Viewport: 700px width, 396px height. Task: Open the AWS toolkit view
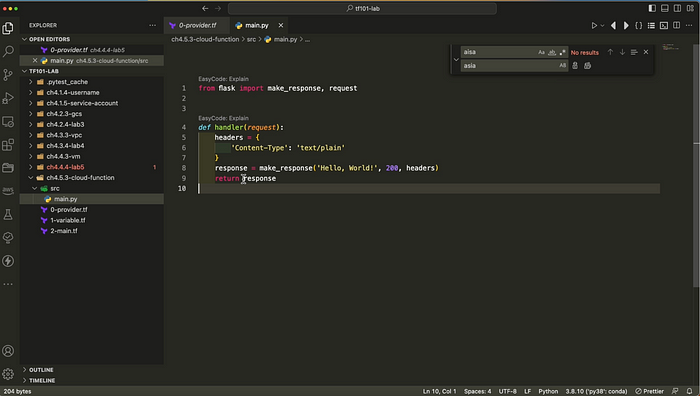pos(8,191)
